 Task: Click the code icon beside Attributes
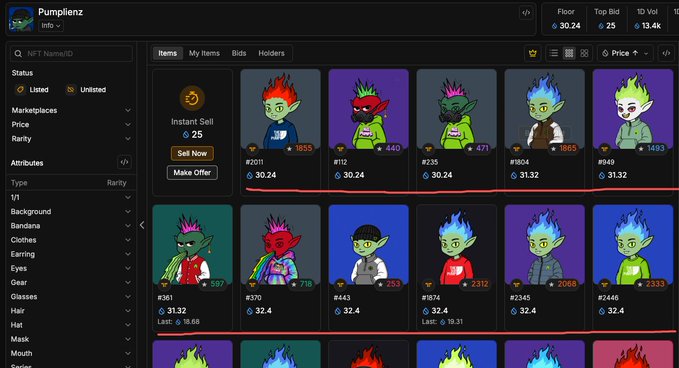point(124,162)
